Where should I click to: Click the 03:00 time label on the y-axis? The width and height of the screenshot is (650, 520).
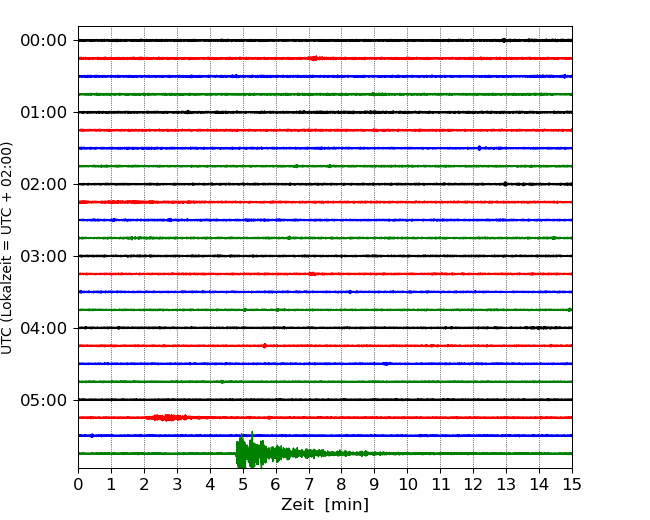pyautogui.click(x=44, y=256)
